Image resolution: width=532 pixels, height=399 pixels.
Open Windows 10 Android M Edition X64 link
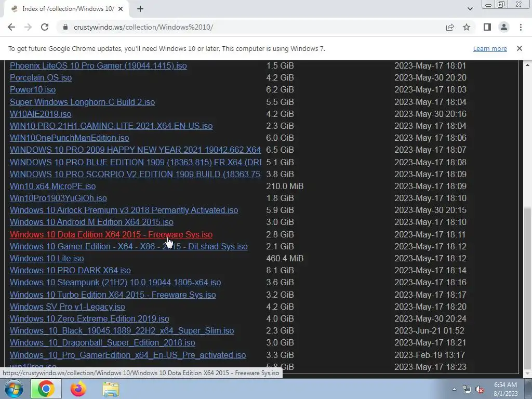[x=91, y=222]
